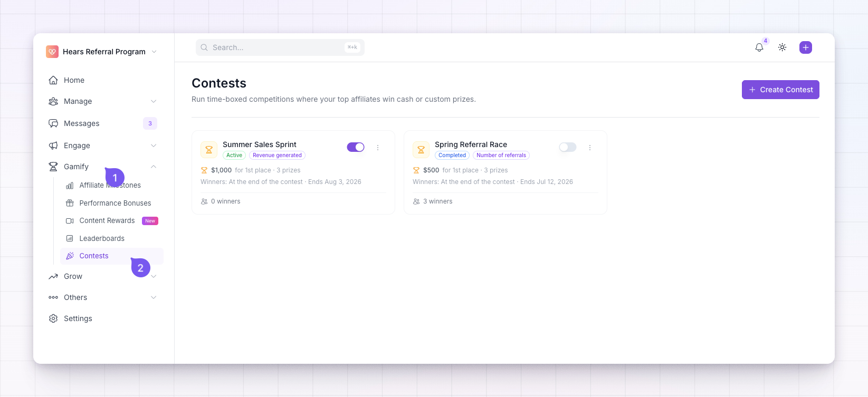Viewport: 868px width, 397px height.
Task: Click the purple plus quick-add button
Action: point(806,47)
